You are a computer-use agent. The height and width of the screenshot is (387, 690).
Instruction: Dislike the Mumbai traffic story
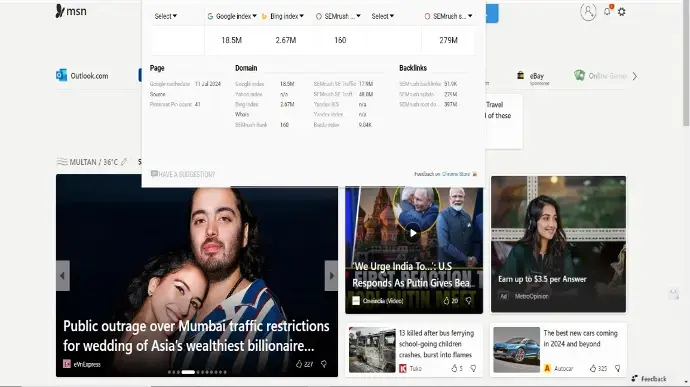tap(324, 364)
